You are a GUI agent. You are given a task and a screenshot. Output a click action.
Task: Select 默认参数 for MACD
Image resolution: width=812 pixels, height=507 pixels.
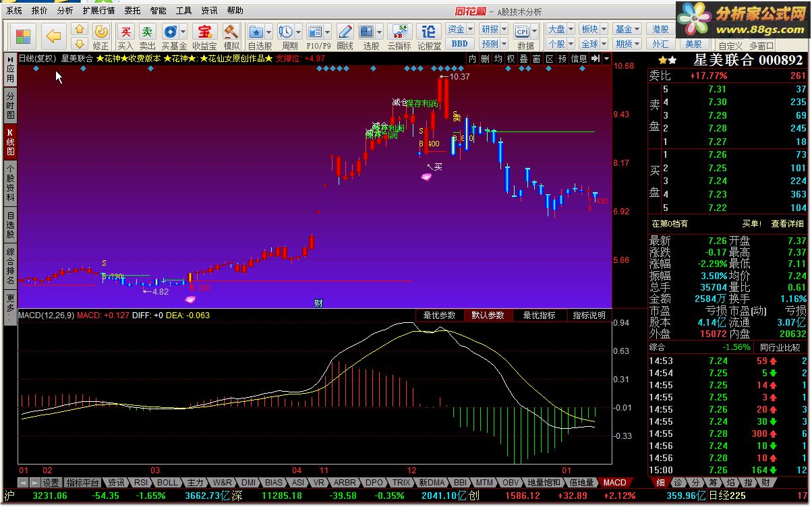[x=488, y=315]
